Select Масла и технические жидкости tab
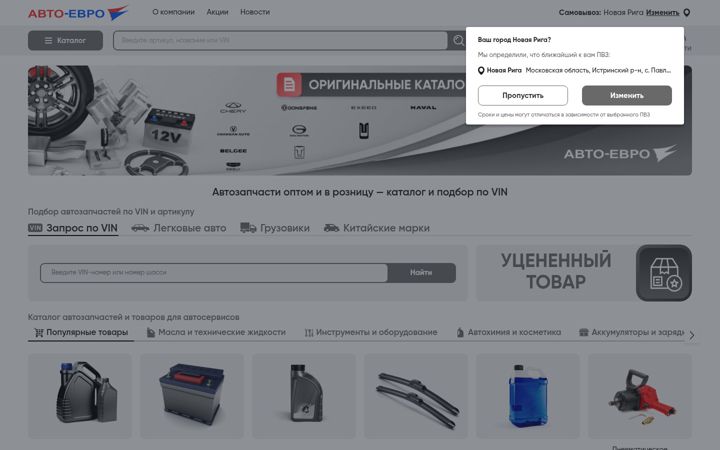 click(216, 332)
